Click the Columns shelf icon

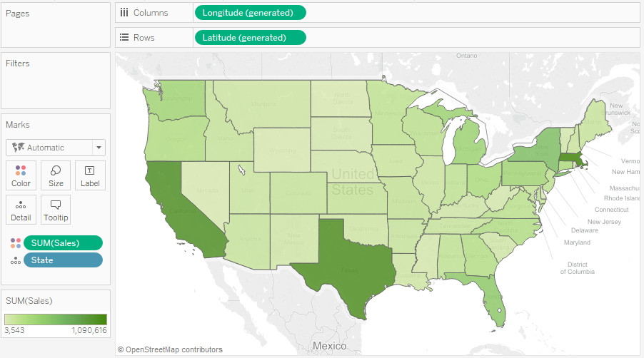point(124,13)
